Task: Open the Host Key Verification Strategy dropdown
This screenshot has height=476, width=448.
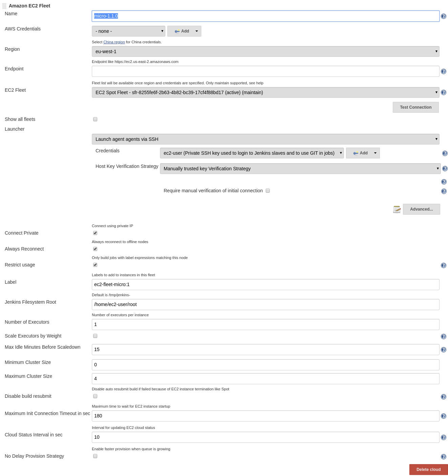Action: 300,169
